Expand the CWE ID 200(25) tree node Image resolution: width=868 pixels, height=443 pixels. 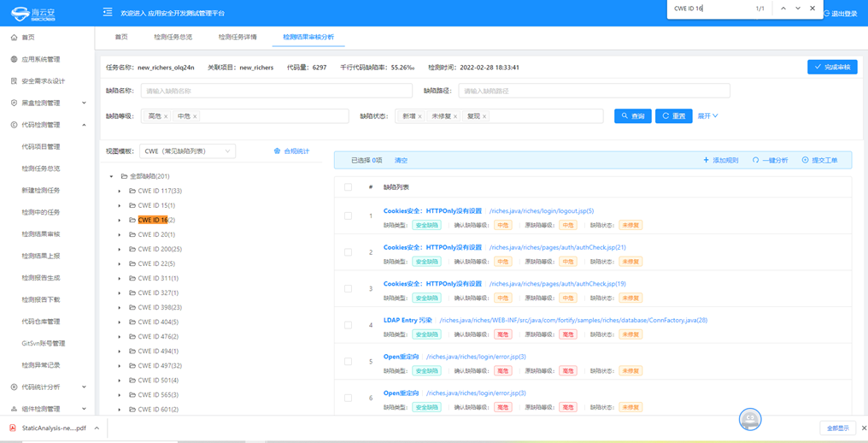pos(120,249)
